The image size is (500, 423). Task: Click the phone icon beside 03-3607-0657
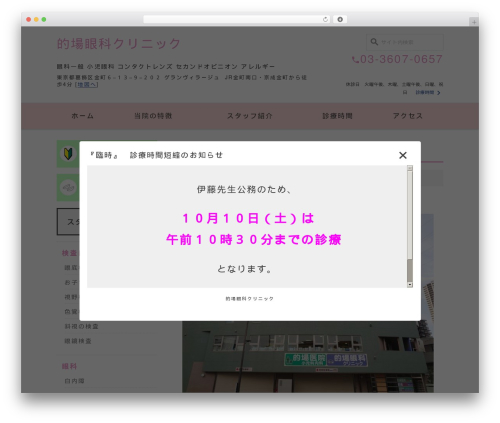click(x=355, y=60)
